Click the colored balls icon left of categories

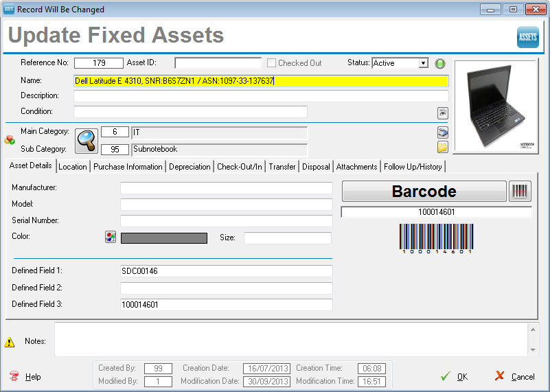click(x=10, y=139)
